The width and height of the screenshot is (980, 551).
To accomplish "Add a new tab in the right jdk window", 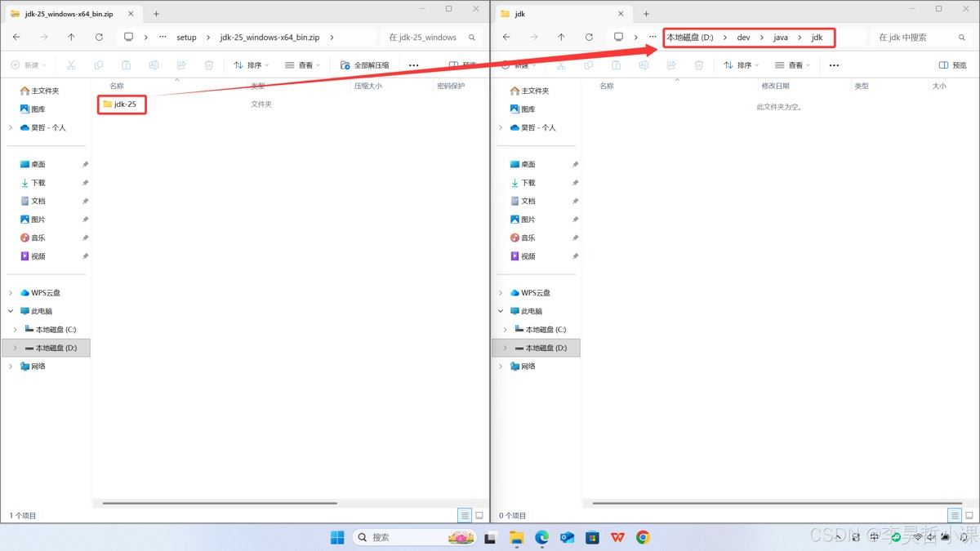I will (x=646, y=14).
